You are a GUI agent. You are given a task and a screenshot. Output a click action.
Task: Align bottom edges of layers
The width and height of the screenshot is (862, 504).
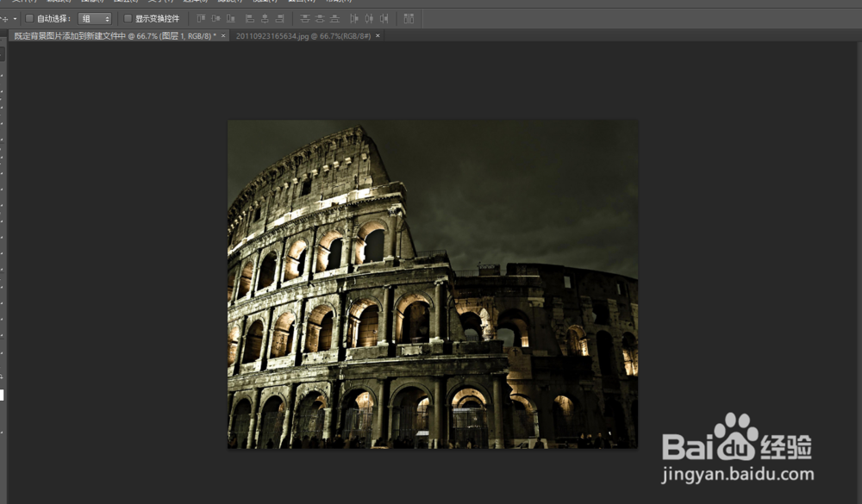pos(231,19)
